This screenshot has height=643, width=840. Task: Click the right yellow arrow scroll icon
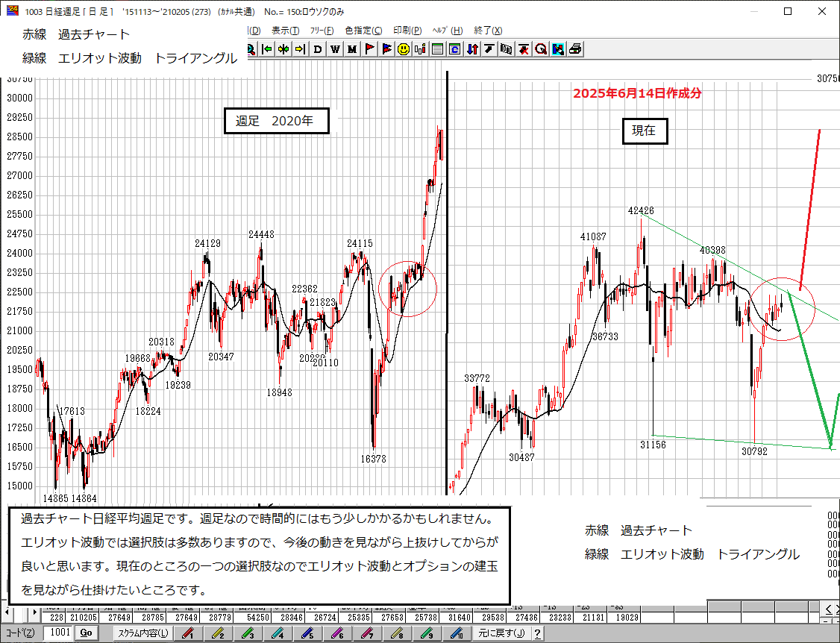[300, 49]
